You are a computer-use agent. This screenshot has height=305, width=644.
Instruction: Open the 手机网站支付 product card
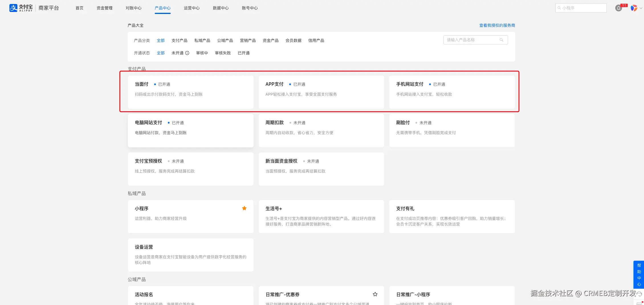tap(452, 92)
